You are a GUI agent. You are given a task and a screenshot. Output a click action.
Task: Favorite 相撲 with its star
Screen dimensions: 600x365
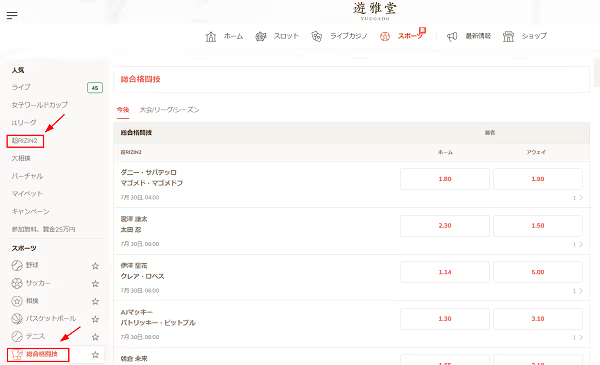[95, 301]
